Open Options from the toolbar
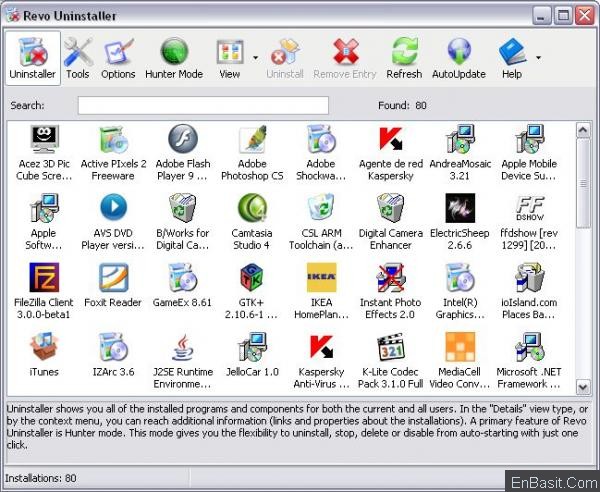 [118, 58]
